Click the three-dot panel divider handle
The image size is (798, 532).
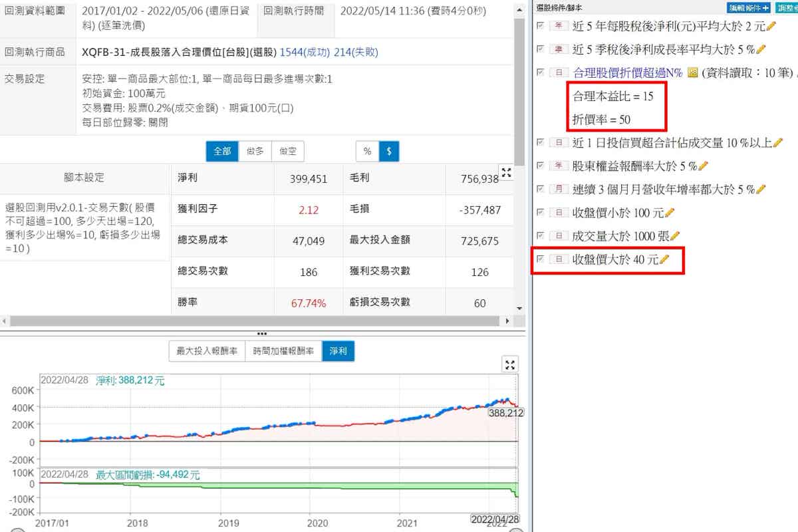coord(262,334)
